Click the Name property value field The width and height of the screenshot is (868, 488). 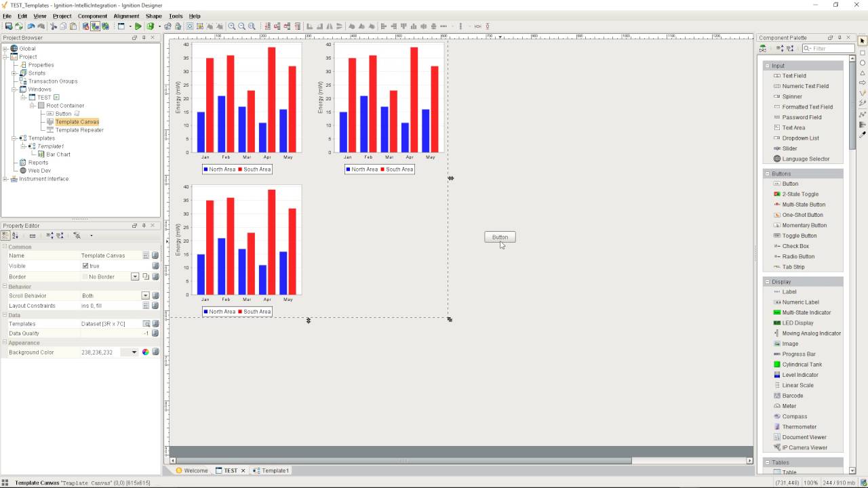pyautogui.click(x=111, y=256)
